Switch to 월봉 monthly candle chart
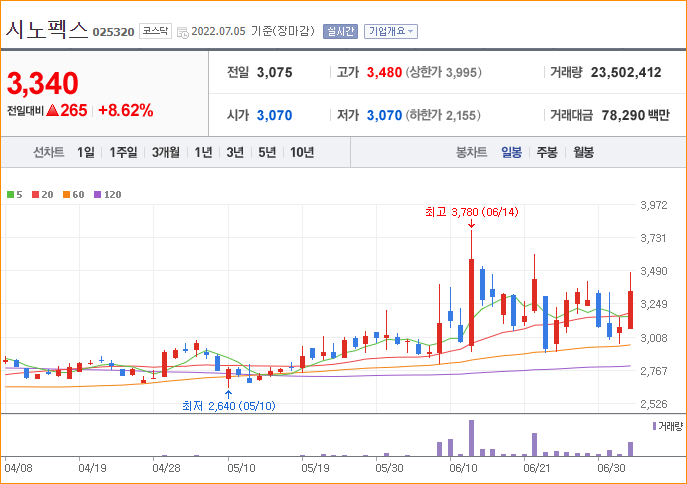 [583, 152]
